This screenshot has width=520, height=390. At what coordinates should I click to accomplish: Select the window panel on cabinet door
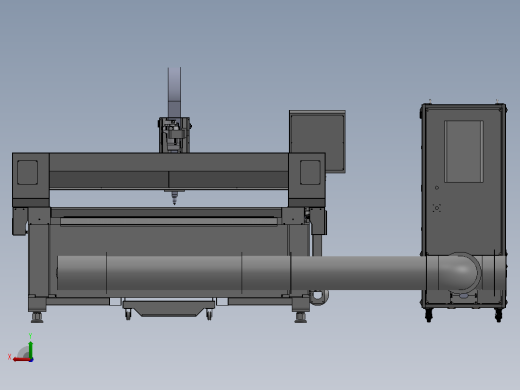pos(464,151)
